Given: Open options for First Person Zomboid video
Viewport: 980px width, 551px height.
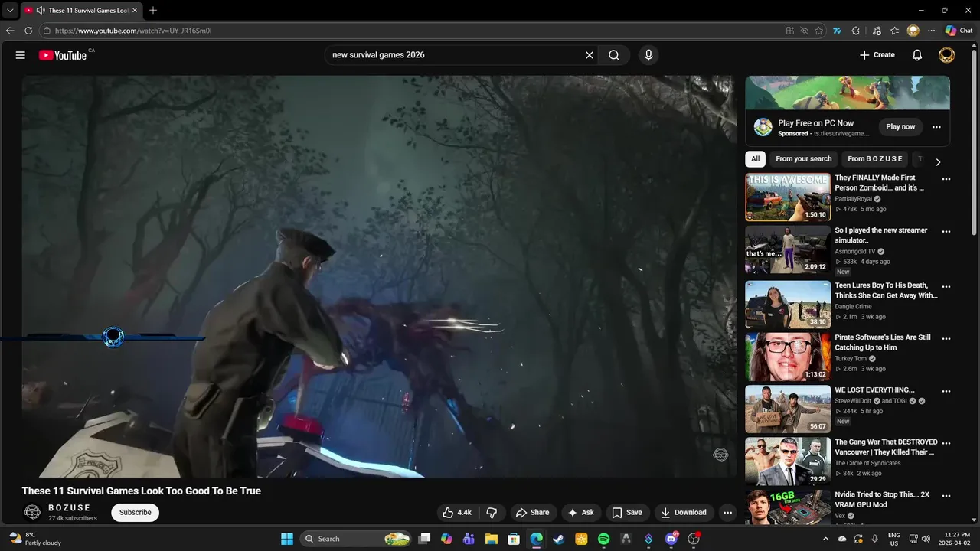Looking at the screenshot, I should point(946,179).
